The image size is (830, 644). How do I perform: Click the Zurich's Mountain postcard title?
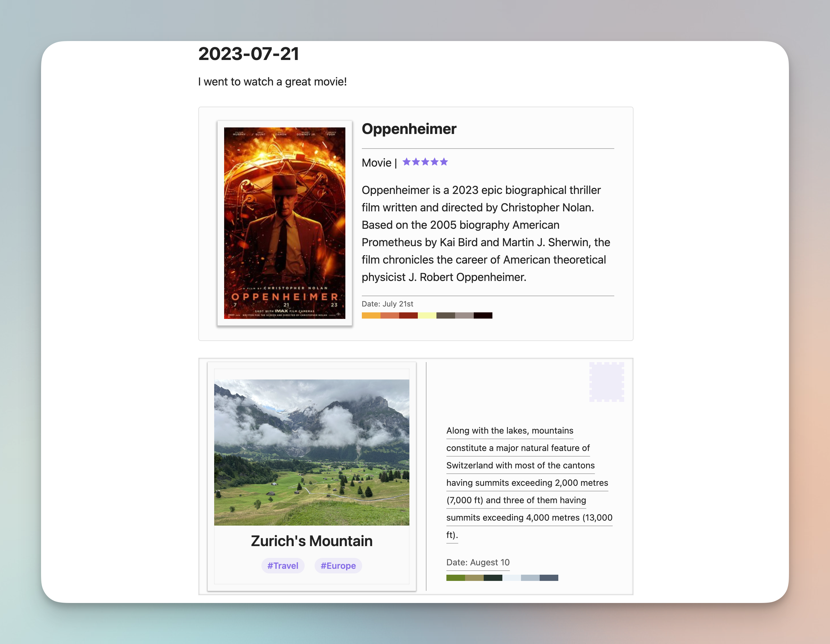[311, 541]
